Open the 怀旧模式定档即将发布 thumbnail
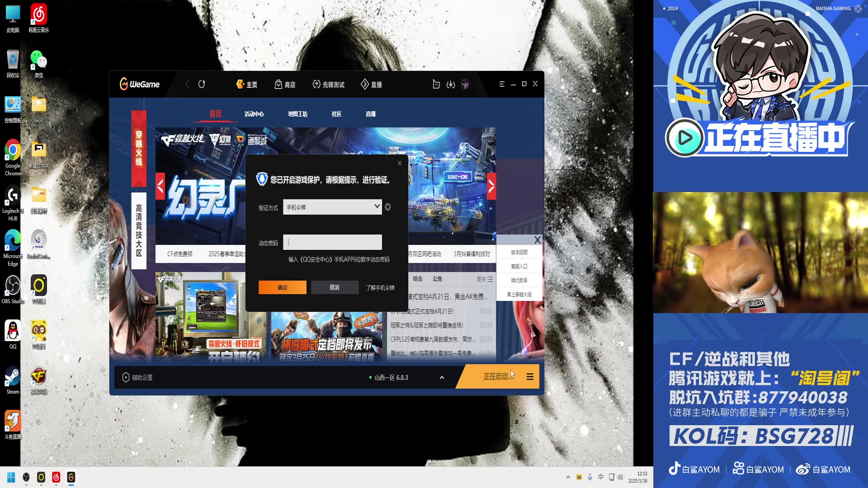The image size is (868, 488). [x=327, y=337]
